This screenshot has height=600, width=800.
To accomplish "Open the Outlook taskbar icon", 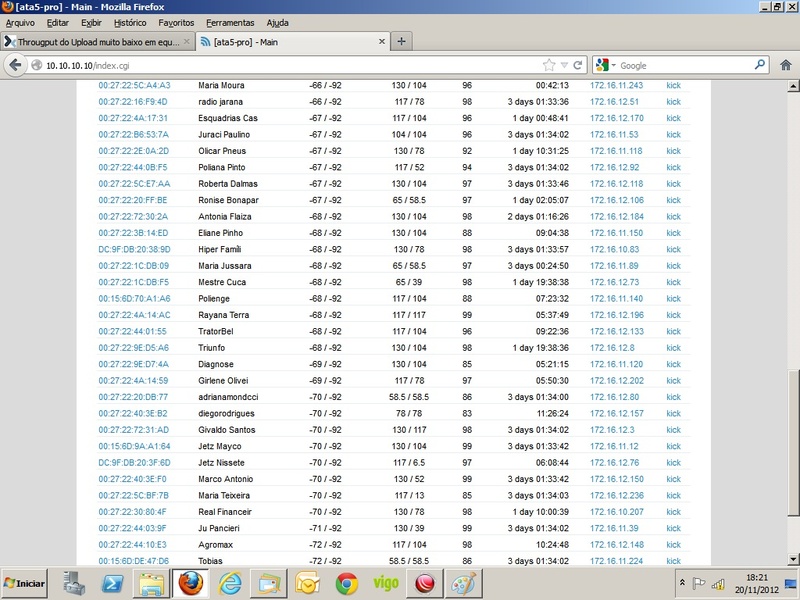I will 308,583.
